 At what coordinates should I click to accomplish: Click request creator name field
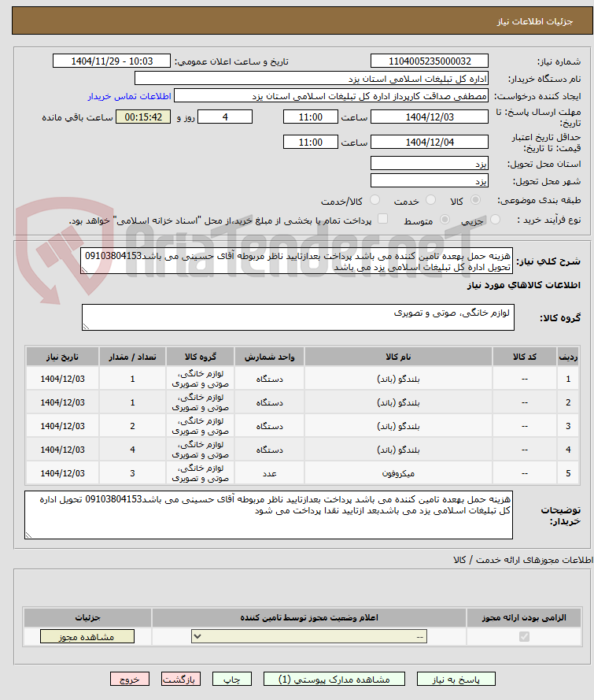331,96
